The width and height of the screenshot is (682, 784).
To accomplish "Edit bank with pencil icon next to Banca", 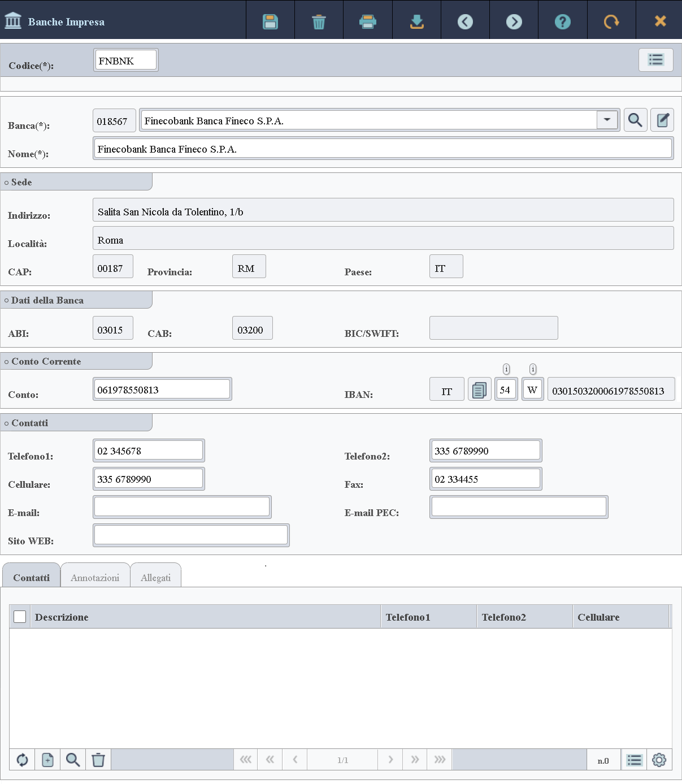I will click(x=662, y=120).
